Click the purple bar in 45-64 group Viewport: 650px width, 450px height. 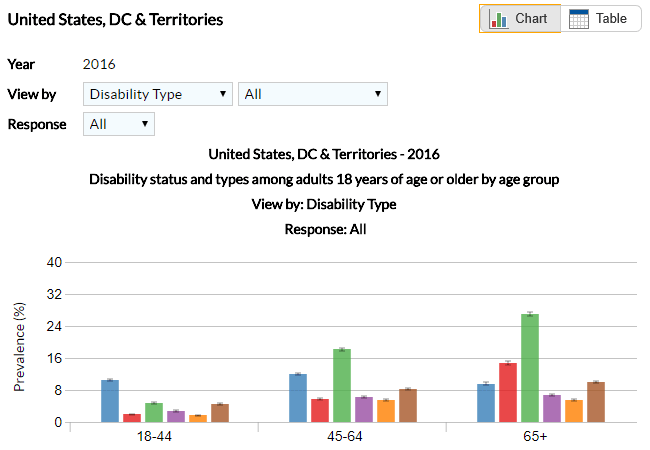click(364, 409)
